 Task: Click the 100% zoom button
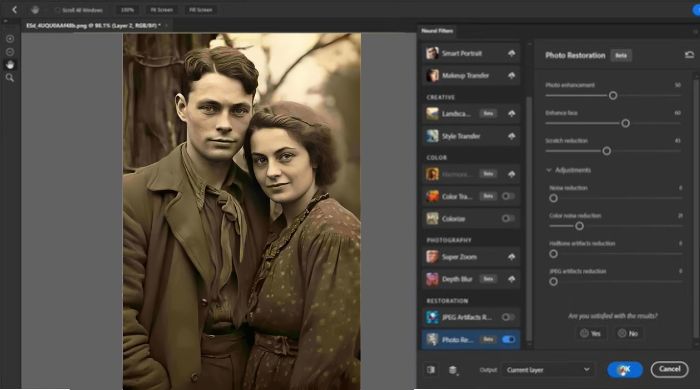point(127,10)
